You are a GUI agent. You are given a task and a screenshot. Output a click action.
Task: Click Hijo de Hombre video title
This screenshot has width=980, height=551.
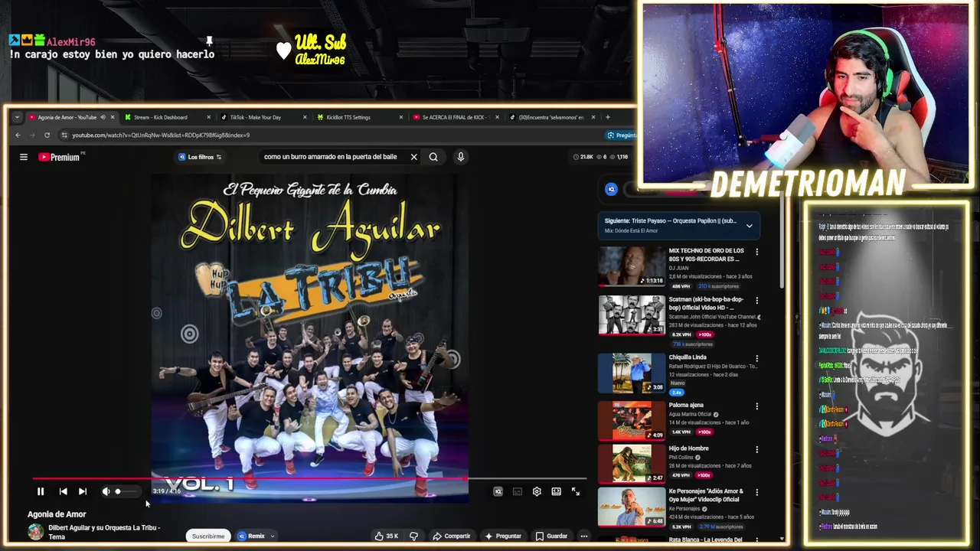689,448
